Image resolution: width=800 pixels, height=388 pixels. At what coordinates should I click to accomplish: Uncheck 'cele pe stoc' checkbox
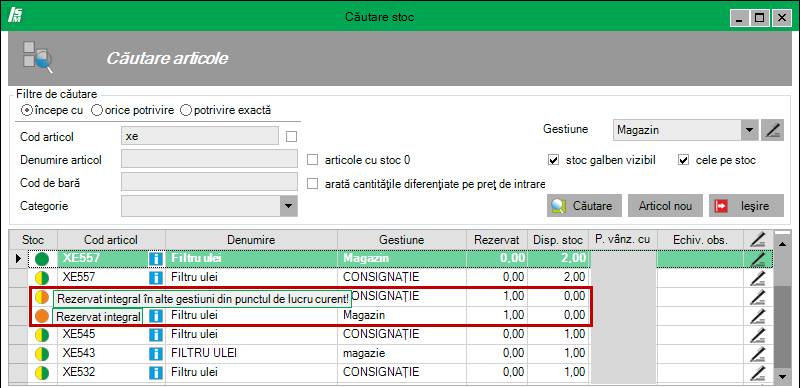[x=683, y=160]
